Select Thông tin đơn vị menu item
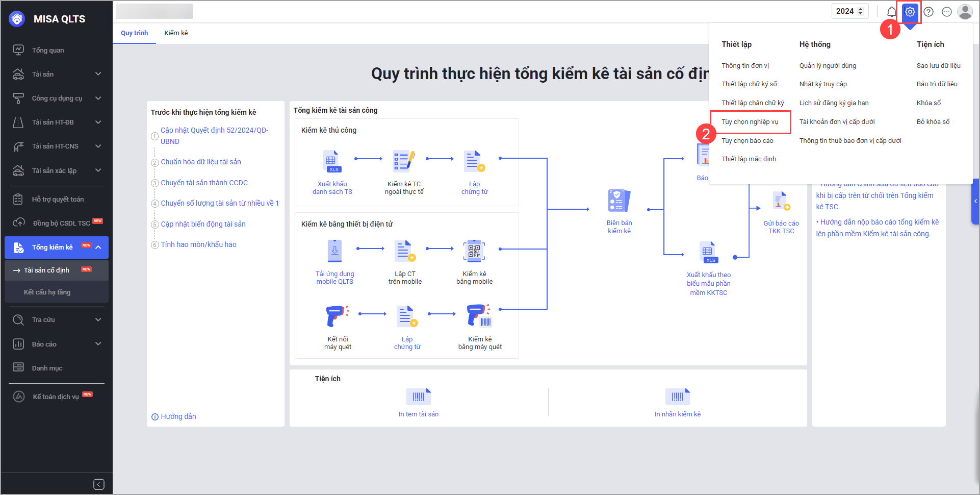The height and width of the screenshot is (495, 980). coord(745,66)
